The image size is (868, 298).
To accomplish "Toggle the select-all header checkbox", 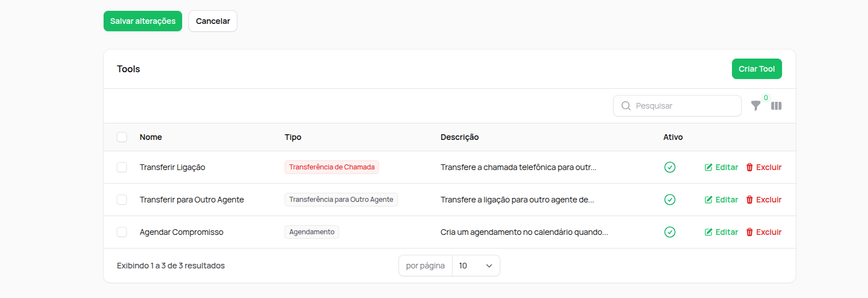I will pyautogui.click(x=122, y=137).
